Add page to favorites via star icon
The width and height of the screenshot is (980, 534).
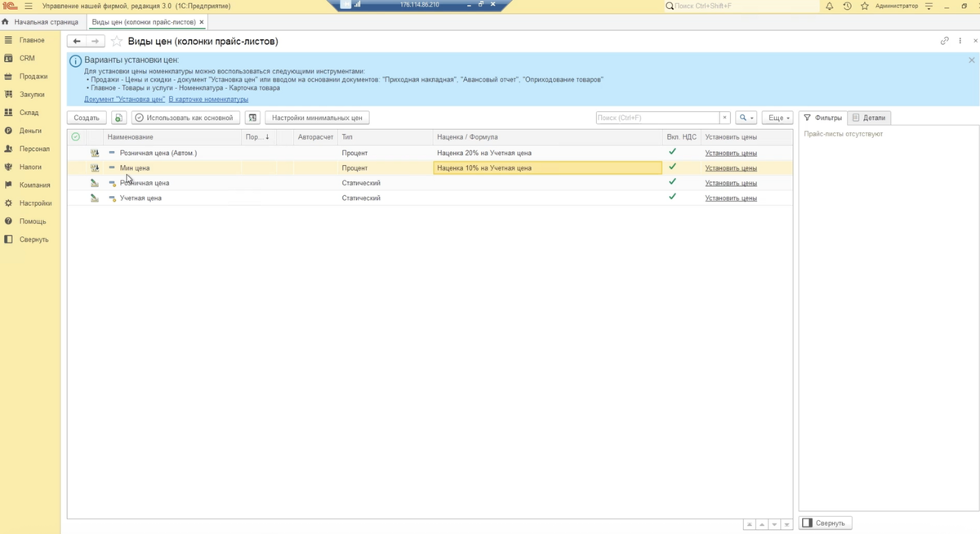coord(117,41)
